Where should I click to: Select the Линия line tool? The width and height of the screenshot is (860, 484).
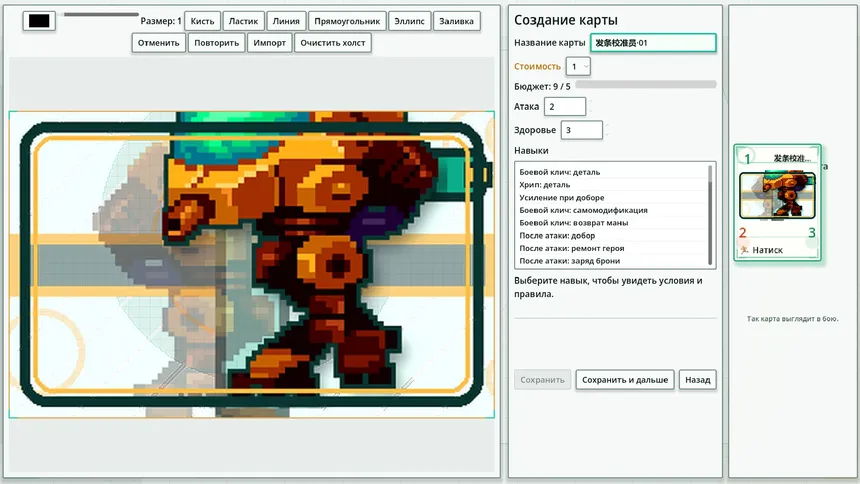pyautogui.click(x=286, y=21)
